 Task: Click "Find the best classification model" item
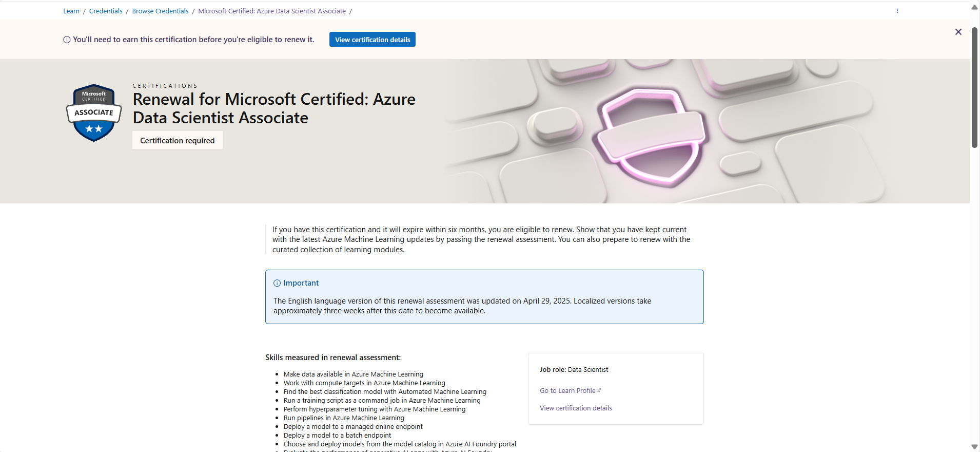pyautogui.click(x=385, y=391)
